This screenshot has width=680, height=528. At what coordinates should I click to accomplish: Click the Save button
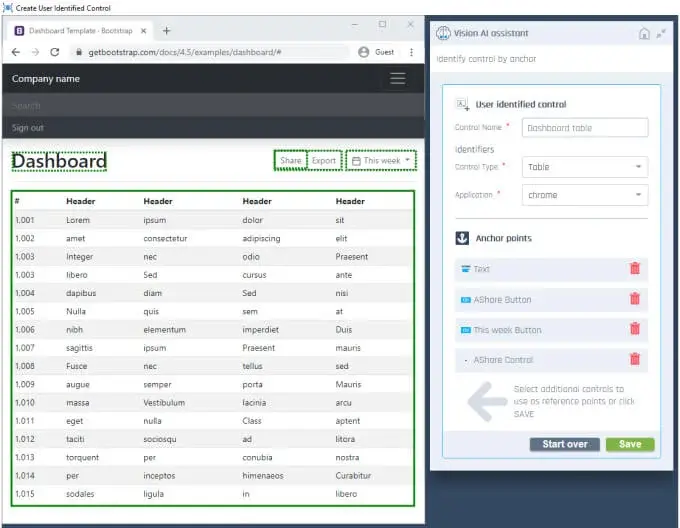630,444
